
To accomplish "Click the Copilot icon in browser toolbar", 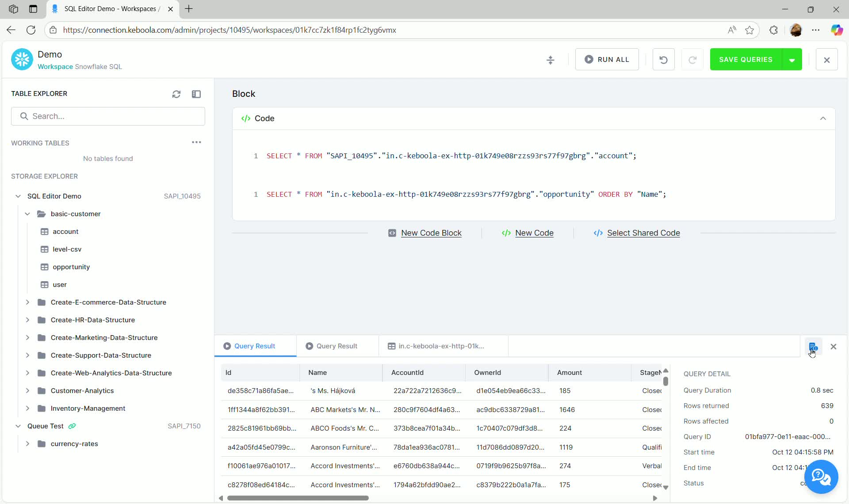I will point(837,30).
